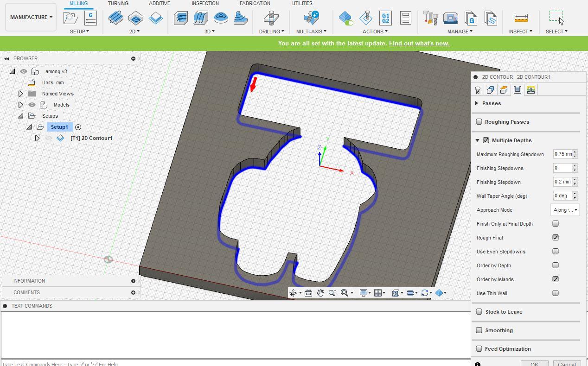The height and width of the screenshot is (366, 588).
Task: Expand the [T1] 2D Contour1 node
Action: click(37, 138)
